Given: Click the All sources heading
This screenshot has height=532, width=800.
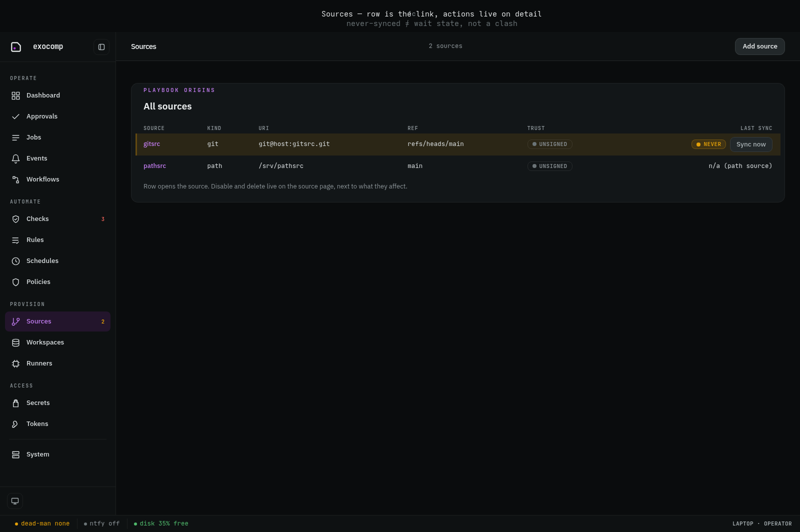Looking at the screenshot, I should [x=167, y=106].
